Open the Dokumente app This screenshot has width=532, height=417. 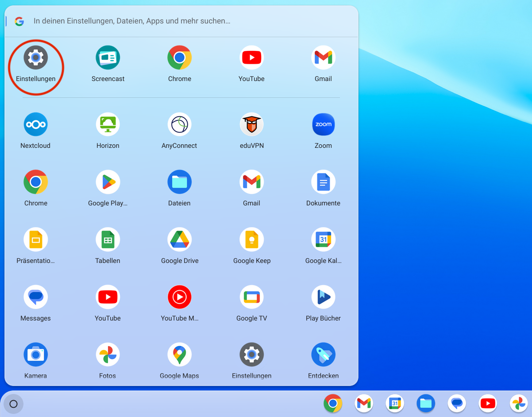tap(323, 182)
